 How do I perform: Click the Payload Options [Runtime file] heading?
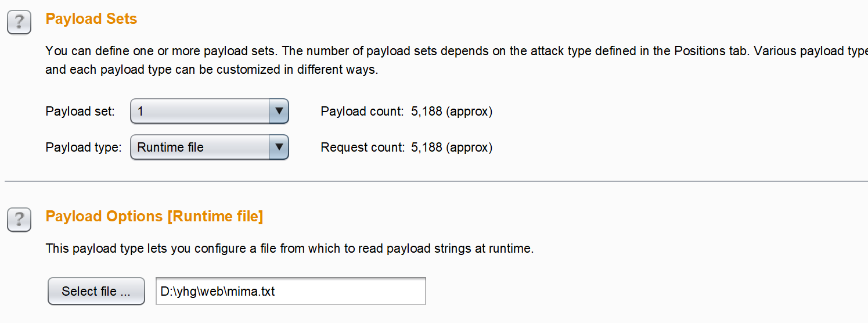coord(154,217)
